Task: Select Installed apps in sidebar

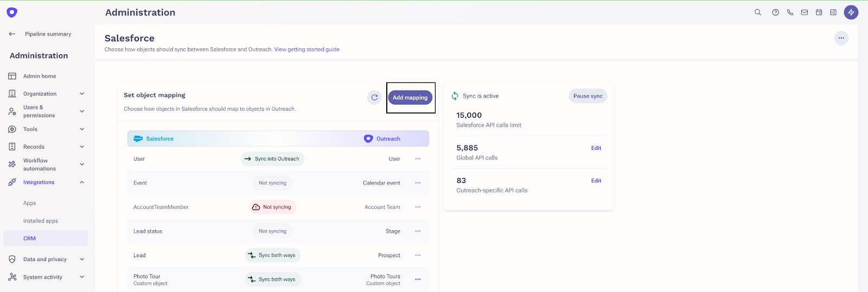Action: pos(41,221)
